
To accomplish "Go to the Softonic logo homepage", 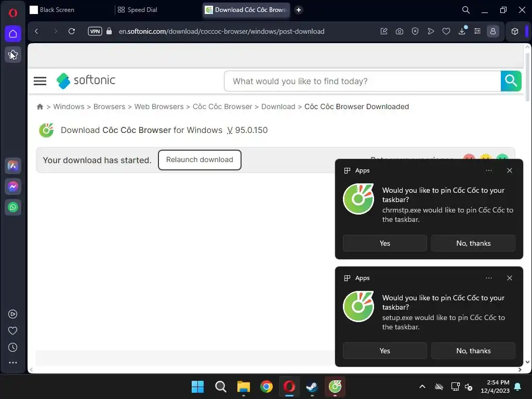I will [86, 81].
